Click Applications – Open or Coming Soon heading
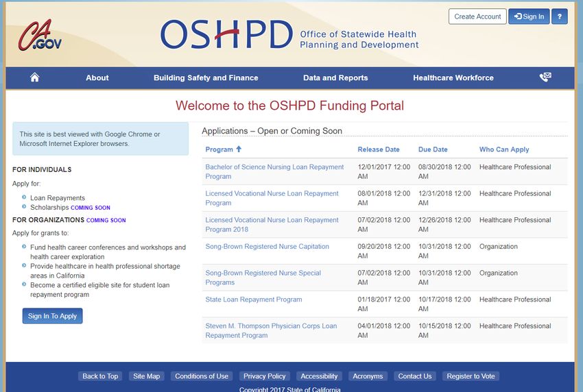 point(272,131)
